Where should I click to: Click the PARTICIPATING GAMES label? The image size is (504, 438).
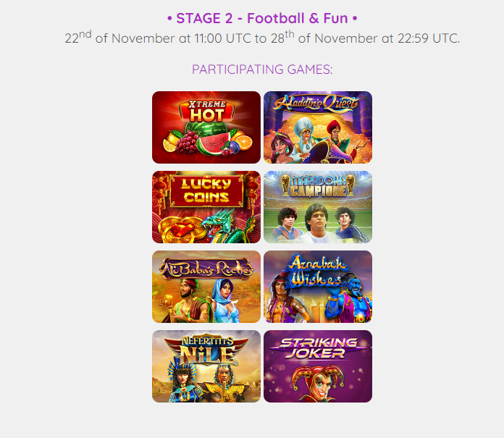pyautogui.click(x=262, y=69)
